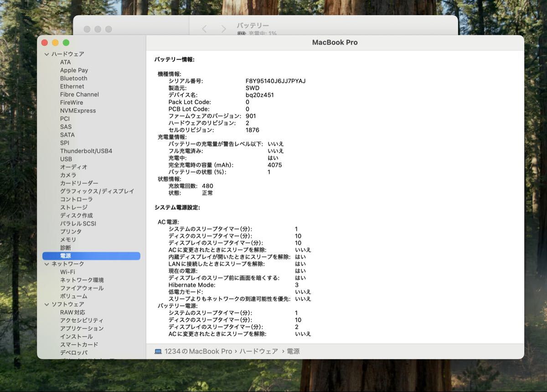
Task: Select グラフィックス/ディスプレイ in the sidebar
Action: (97, 191)
